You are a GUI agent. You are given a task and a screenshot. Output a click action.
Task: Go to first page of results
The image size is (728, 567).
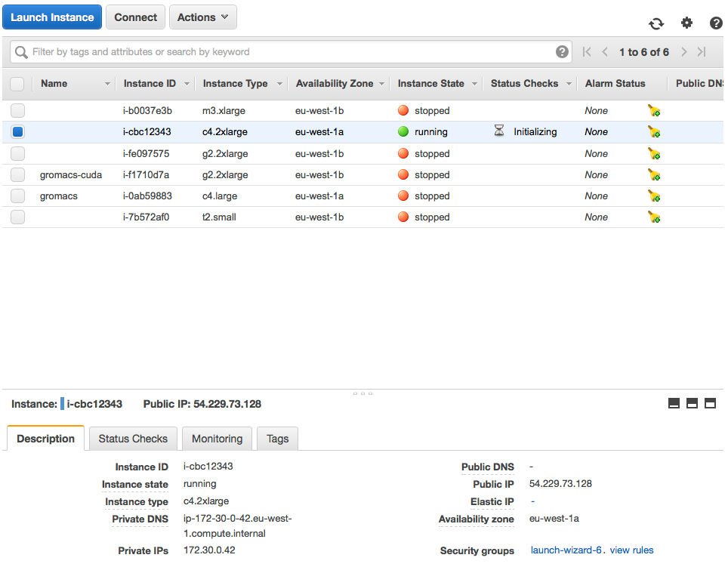pyautogui.click(x=587, y=52)
